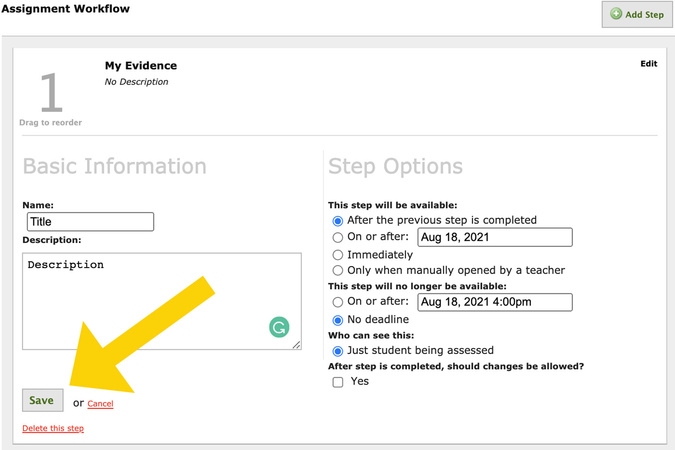Click the Name field containing Title
Image resolution: width=675 pixels, height=450 pixels.
point(90,222)
